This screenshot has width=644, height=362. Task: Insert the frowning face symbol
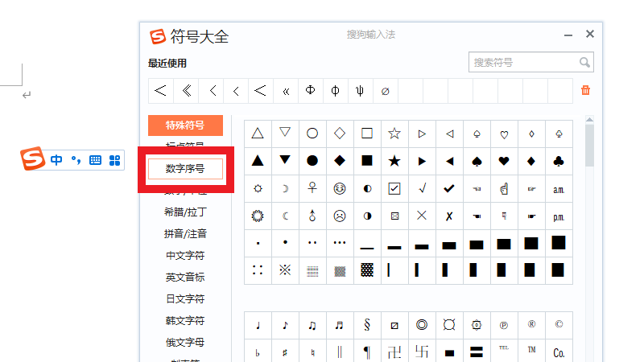pos(340,216)
